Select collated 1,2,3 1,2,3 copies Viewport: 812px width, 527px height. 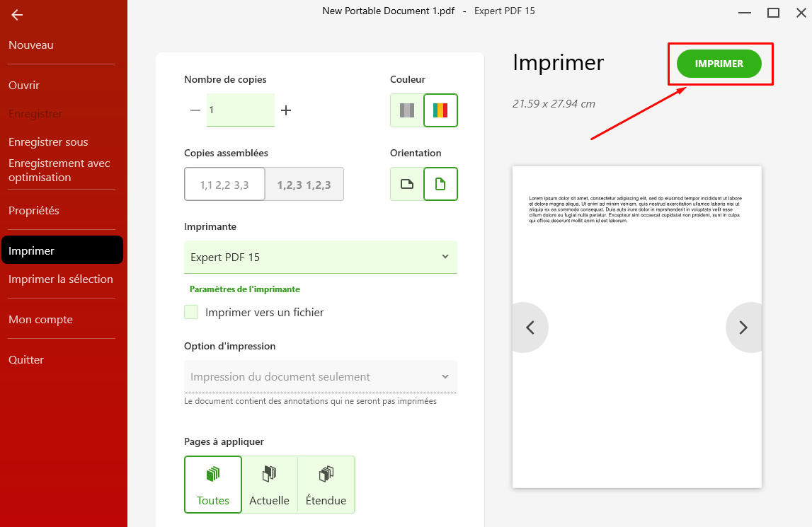[304, 185]
